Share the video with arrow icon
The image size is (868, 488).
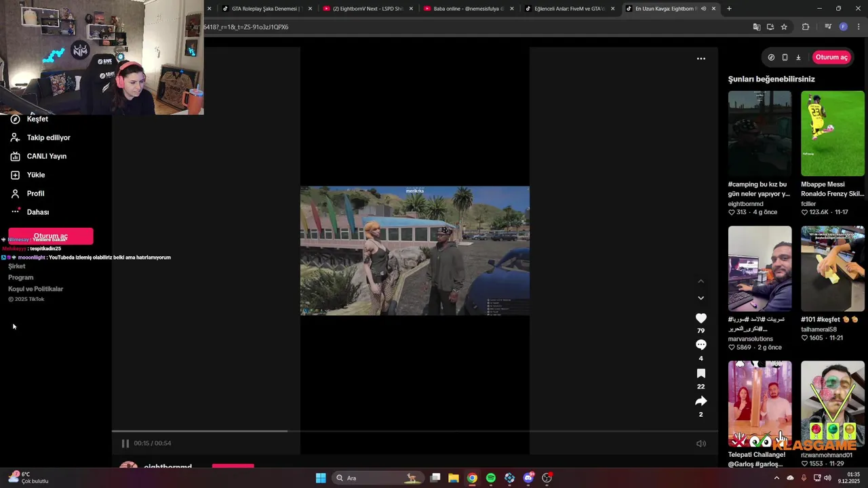pyautogui.click(x=701, y=401)
